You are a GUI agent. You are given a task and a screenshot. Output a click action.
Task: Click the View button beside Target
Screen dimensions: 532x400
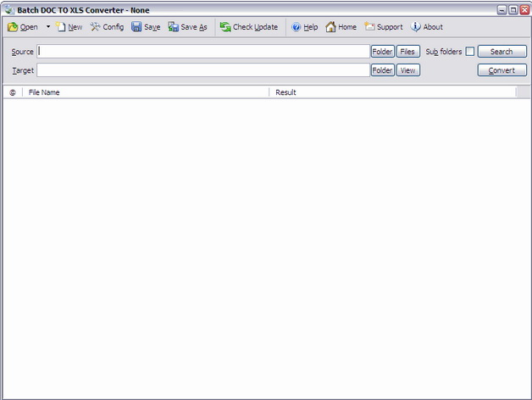click(408, 70)
